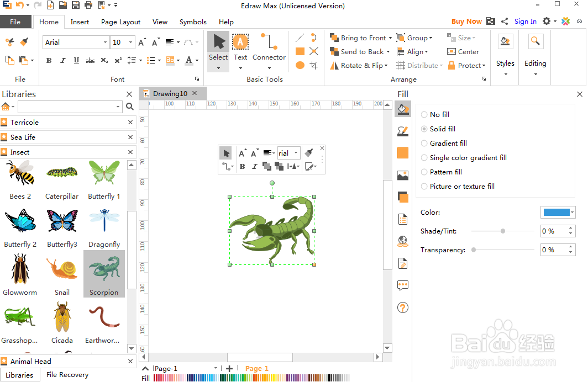The height and width of the screenshot is (382, 588).
Task: Click the Format Painter brush icon
Action: click(24, 42)
